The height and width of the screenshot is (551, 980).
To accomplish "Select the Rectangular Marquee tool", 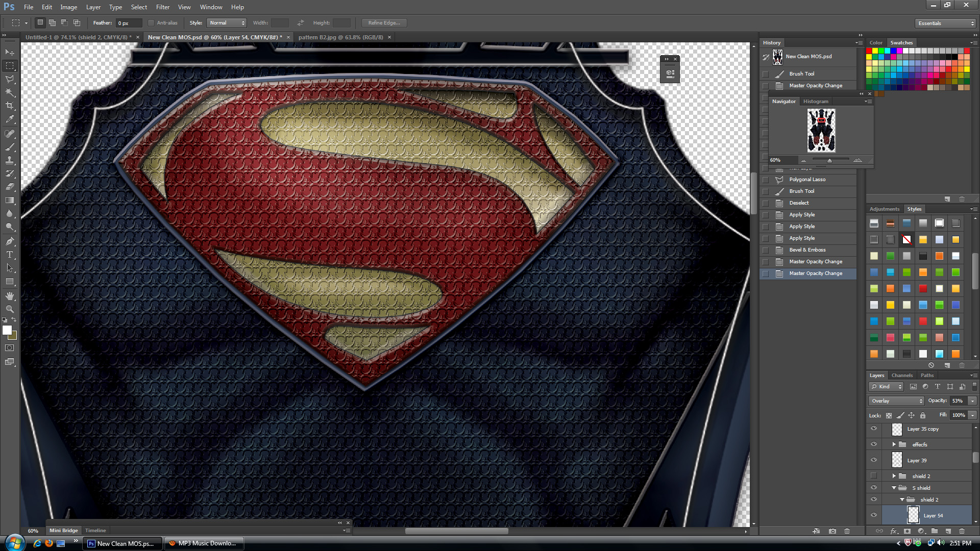I will (10, 66).
